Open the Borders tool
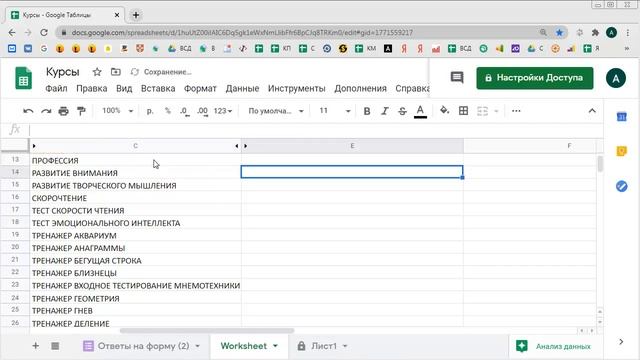This screenshot has height=360, width=640. click(463, 111)
